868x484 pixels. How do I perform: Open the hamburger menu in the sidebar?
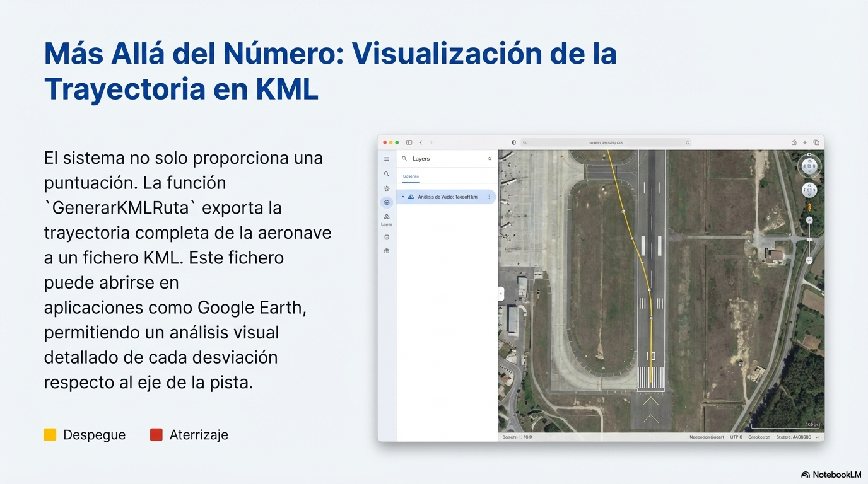[x=387, y=159]
